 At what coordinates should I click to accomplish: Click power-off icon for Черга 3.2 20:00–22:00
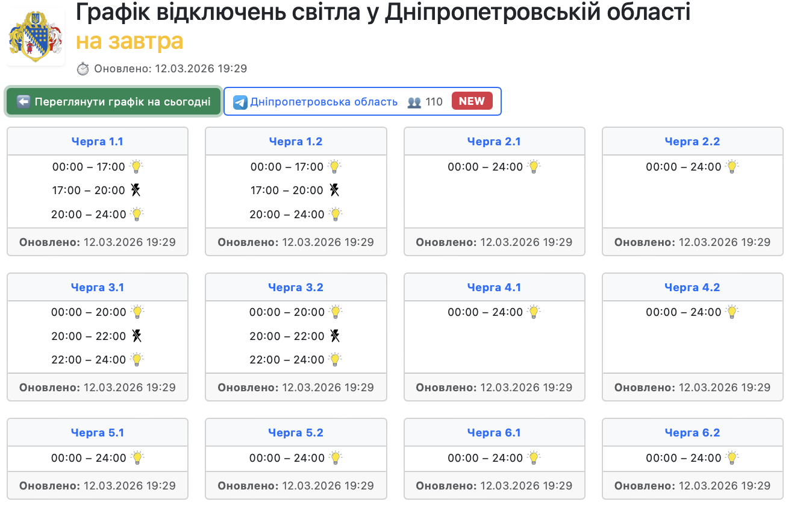click(335, 336)
